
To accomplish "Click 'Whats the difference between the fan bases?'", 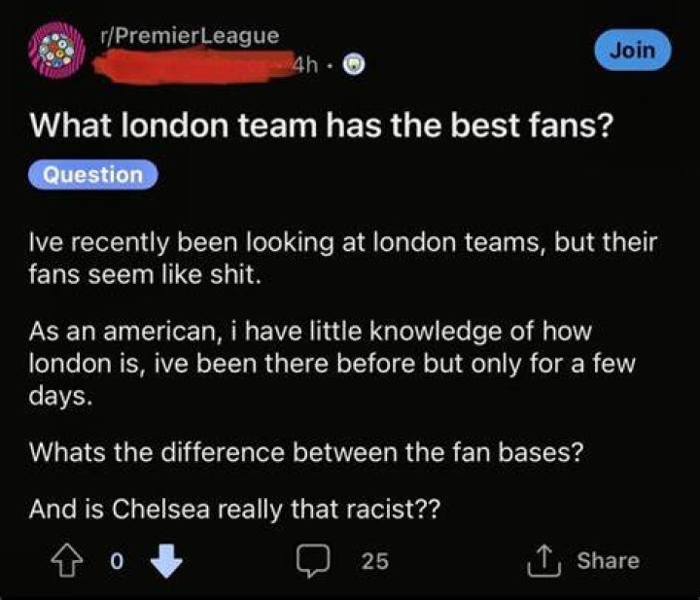I will click(x=306, y=452).
